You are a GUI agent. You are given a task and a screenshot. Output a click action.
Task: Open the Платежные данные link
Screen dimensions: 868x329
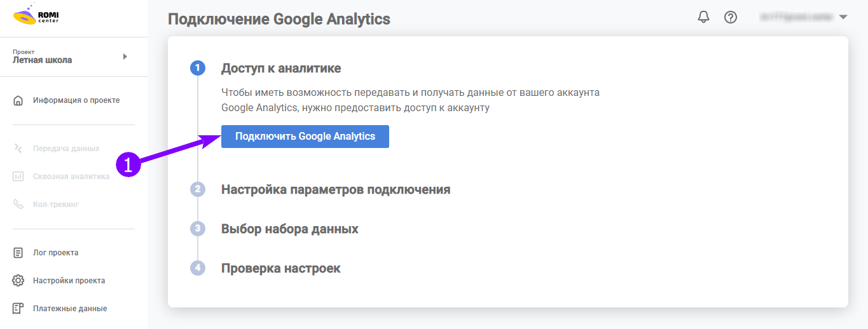[x=70, y=309]
